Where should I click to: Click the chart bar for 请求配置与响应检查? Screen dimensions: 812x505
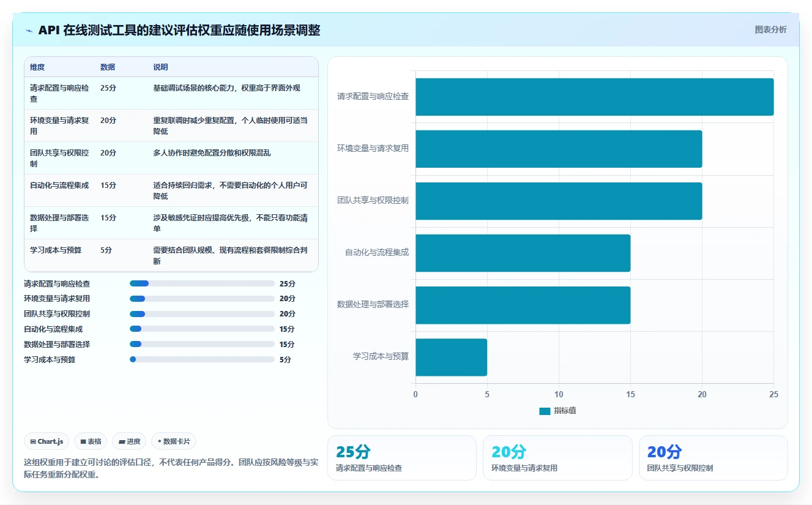point(594,97)
